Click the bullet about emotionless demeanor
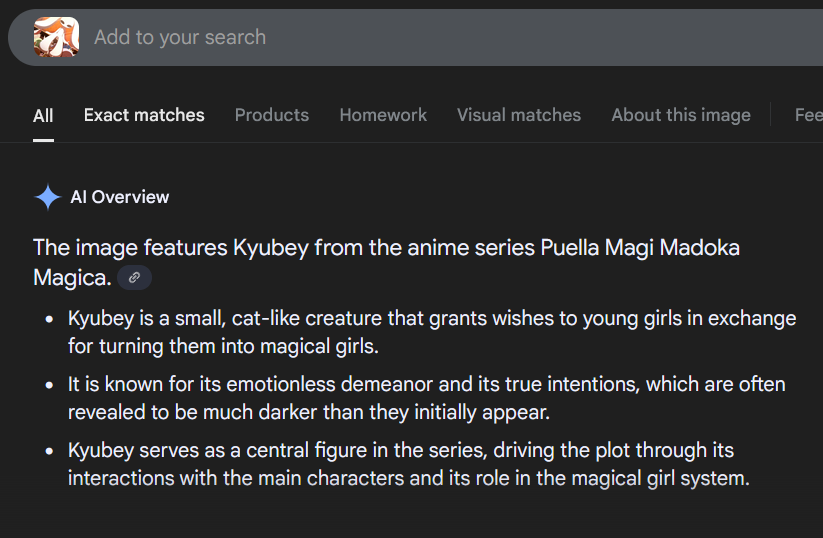The height and width of the screenshot is (538, 823). coord(426,398)
